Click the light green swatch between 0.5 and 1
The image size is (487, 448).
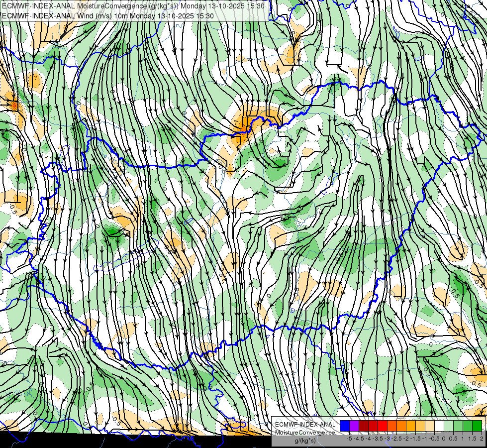click(x=458, y=426)
